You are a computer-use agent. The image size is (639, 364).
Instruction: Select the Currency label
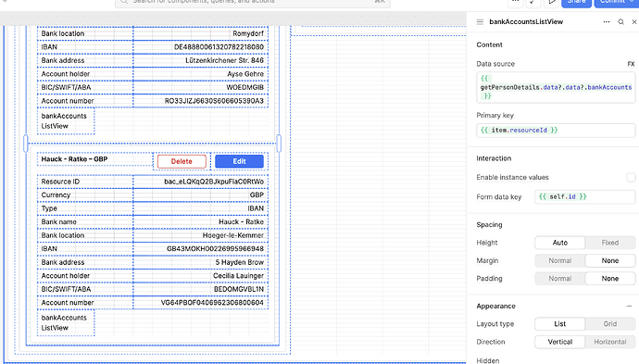(x=56, y=195)
